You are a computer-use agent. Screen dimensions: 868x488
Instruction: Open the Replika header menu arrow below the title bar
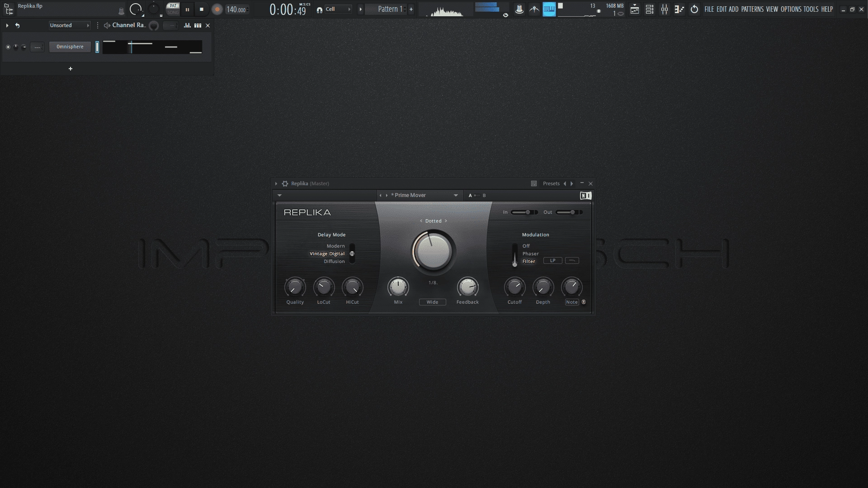pyautogui.click(x=279, y=195)
